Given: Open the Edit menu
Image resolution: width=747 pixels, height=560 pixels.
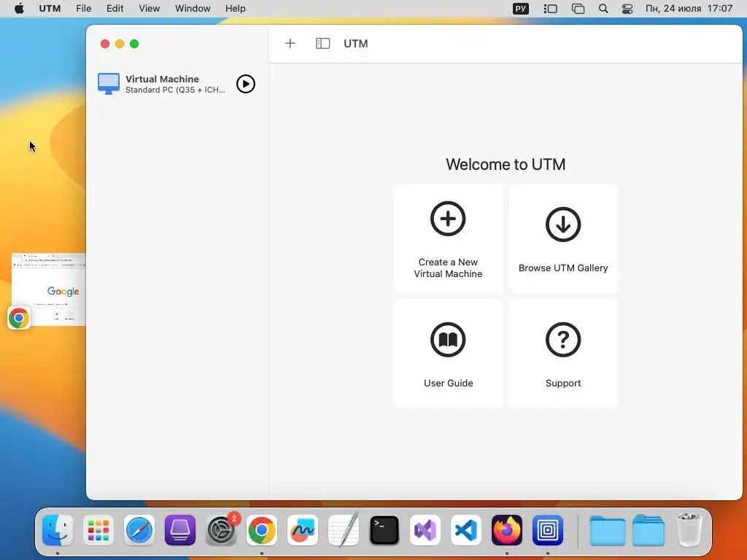Looking at the screenshot, I should pyautogui.click(x=115, y=9).
